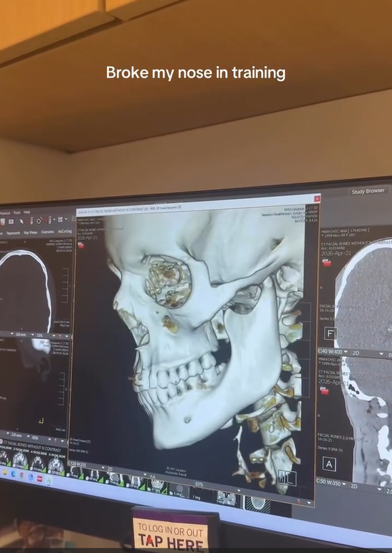Open dropdown arrow next to red stacked-lines icon
This screenshot has width=392, height=553.
[54, 219]
